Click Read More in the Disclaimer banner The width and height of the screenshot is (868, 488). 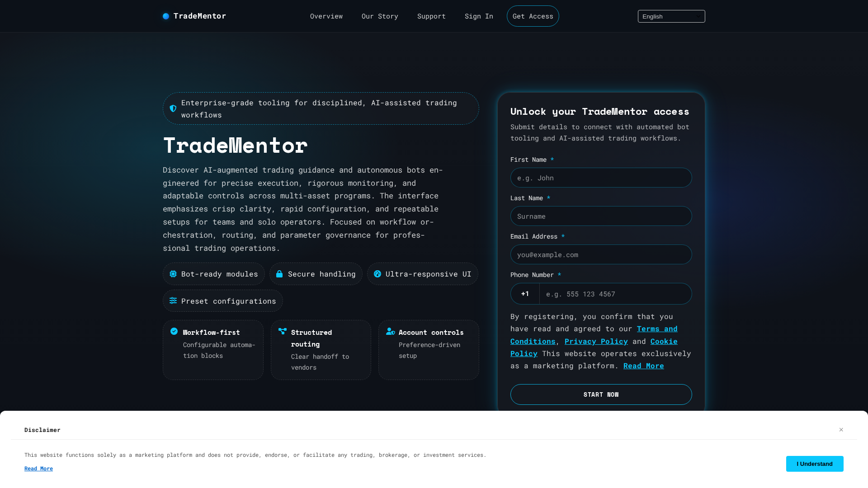[38, 469]
